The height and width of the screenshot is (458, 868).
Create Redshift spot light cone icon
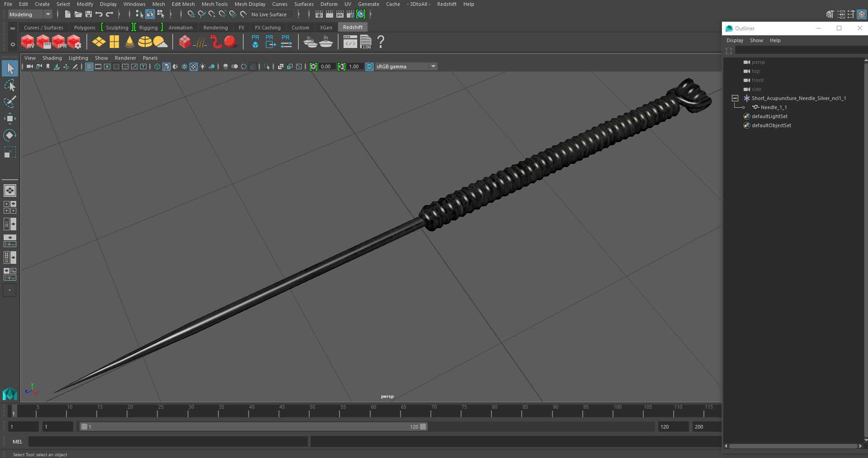click(130, 42)
